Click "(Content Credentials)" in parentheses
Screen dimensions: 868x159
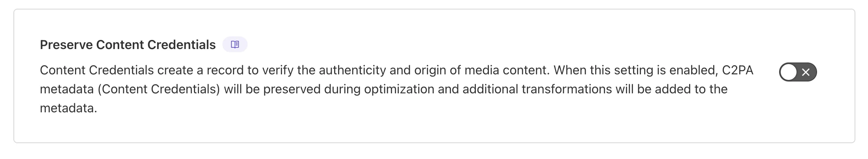158,89
